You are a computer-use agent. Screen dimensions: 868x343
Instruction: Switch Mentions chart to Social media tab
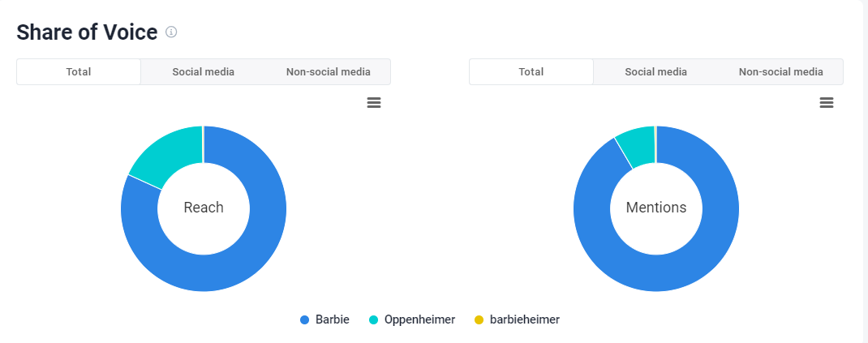[x=655, y=71]
